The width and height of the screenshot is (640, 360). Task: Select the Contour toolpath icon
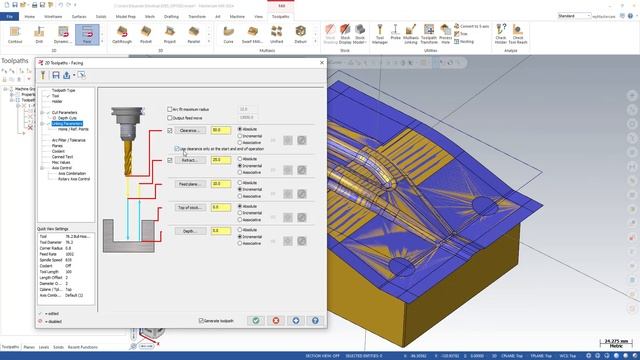[x=15, y=34]
